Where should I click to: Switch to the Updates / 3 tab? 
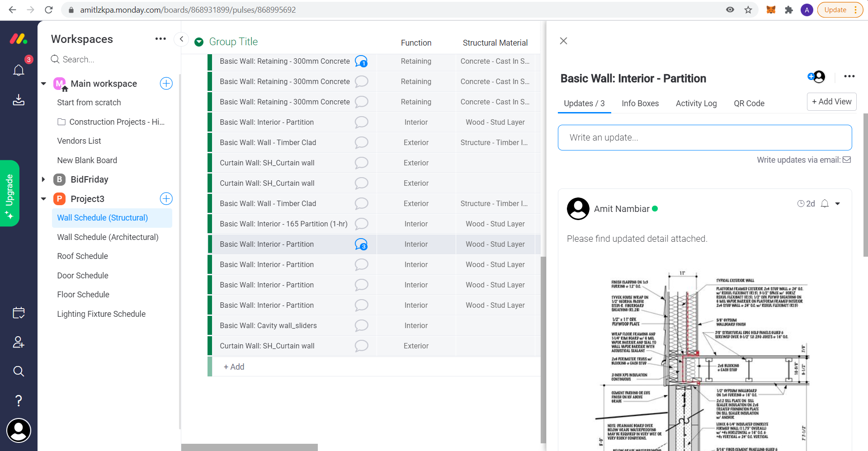584,103
